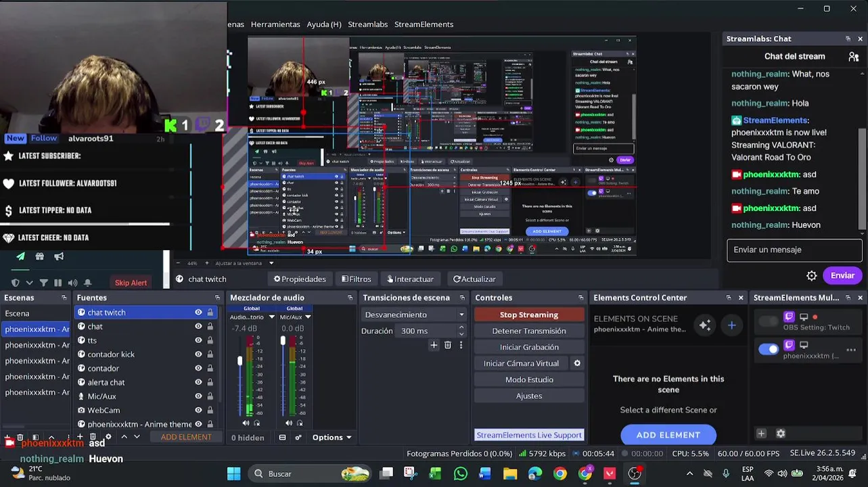Expand the chevron in alert box toolbar
The image size is (868, 487).
pos(29,283)
